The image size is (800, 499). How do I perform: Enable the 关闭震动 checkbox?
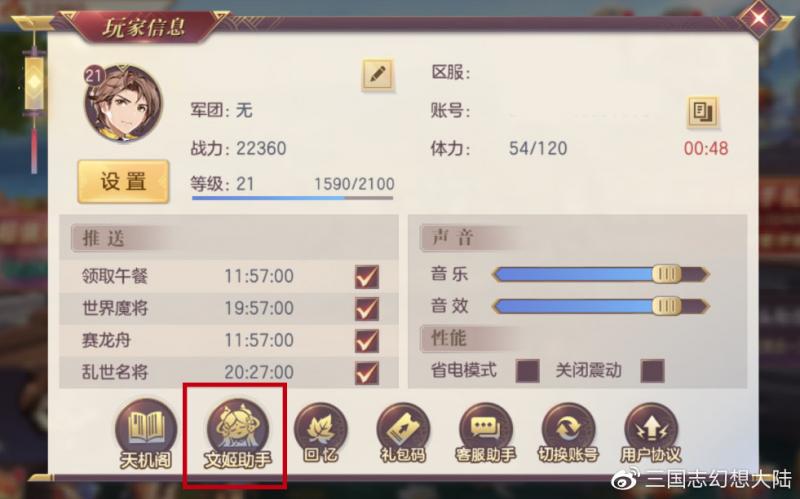653,371
